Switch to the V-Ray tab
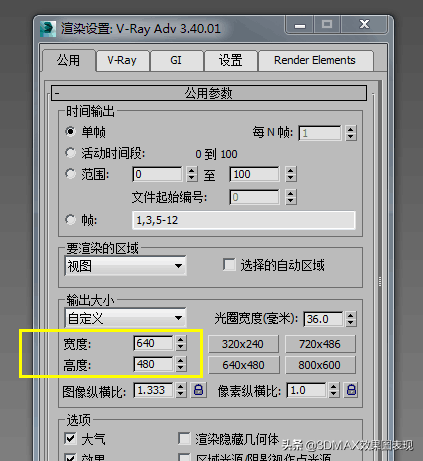The height and width of the screenshot is (461, 423). pos(122,61)
